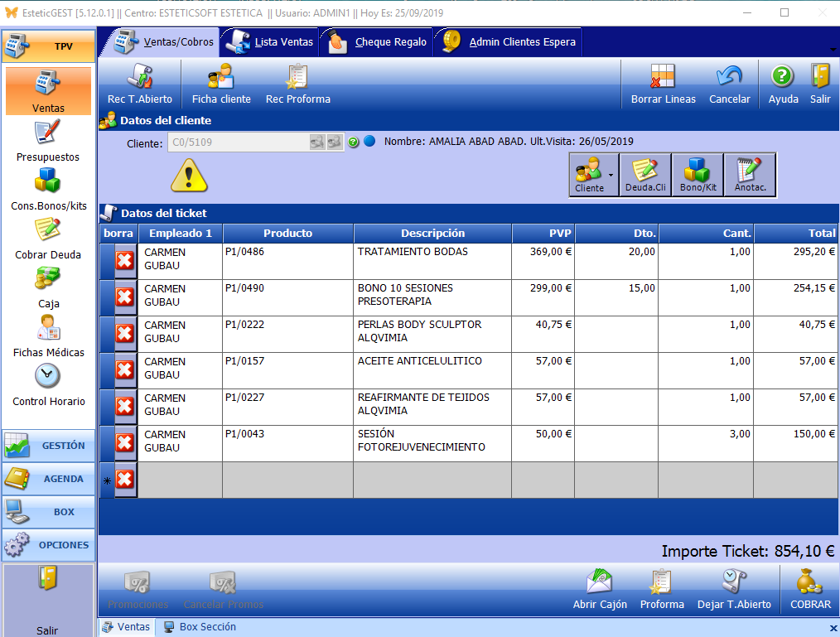Remove the ACEITE ANTICELULITICO line with red X
The image size is (840, 637).
point(124,370)
